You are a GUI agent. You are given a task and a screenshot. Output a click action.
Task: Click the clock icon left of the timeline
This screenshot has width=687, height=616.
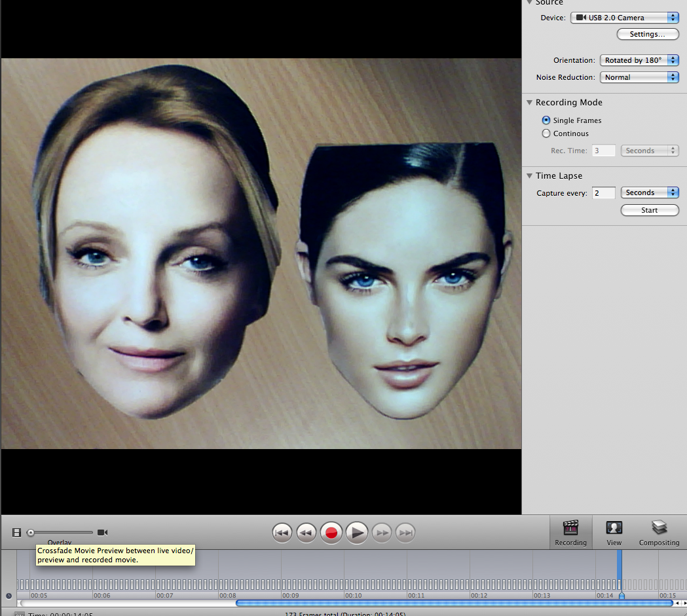tap(9, 596)
